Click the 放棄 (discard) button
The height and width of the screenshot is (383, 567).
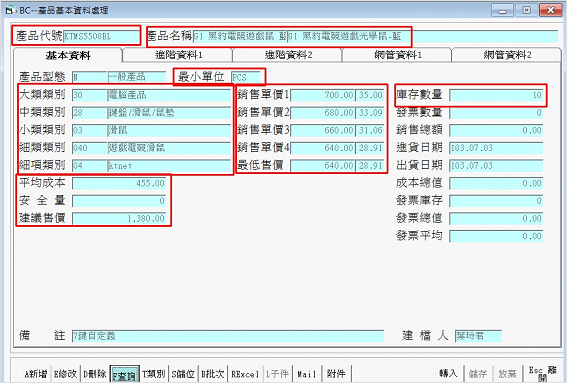tap(507, 374)
